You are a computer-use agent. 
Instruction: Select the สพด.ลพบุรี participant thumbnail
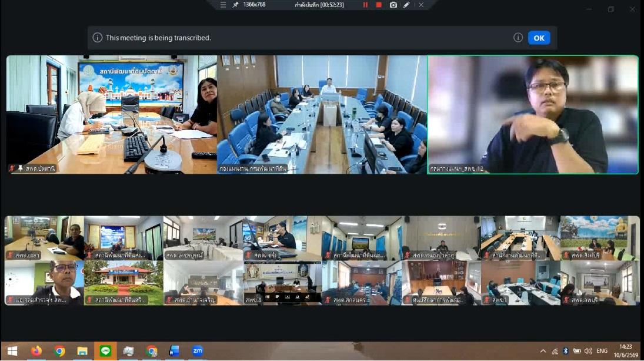[600, 283]
